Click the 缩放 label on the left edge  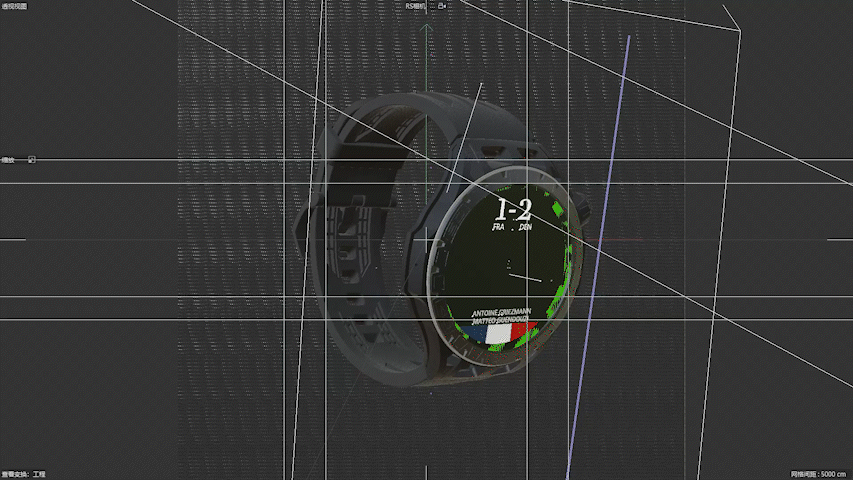click(x=8, y=160)
